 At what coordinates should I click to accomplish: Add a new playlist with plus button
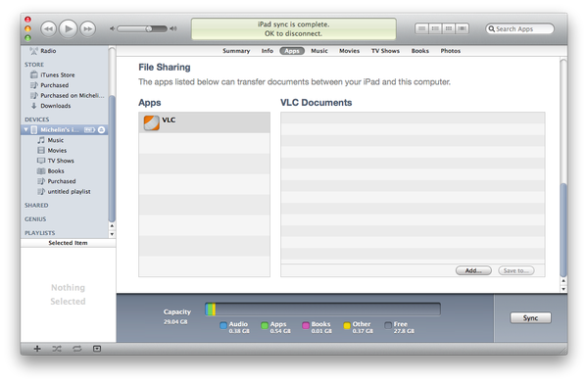37,349
